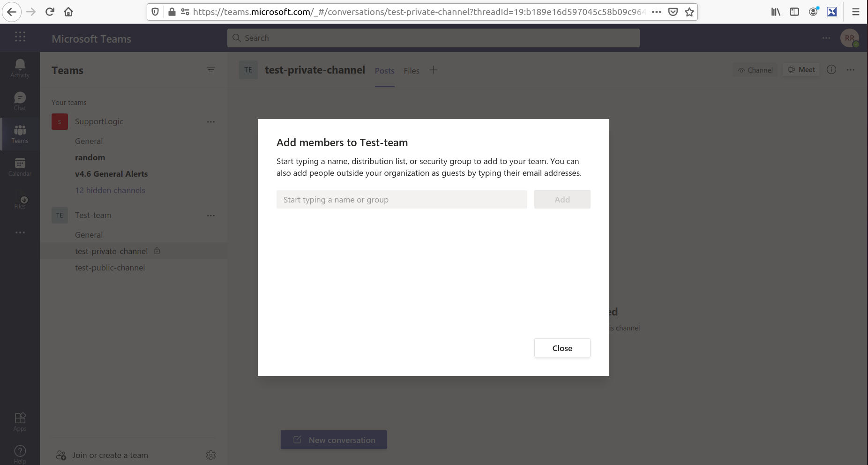Open SupportLogic General channel
This screenshot has width=868, height=465.
(89, 141)
